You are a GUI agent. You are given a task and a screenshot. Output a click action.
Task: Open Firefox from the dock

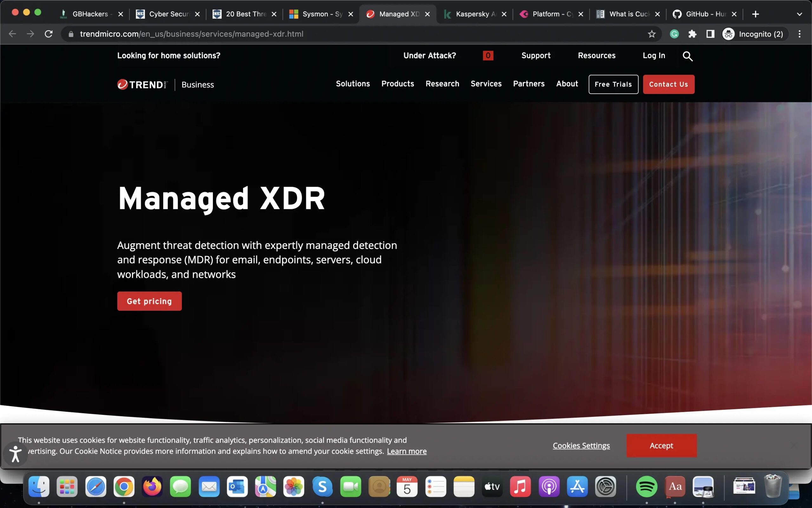(152, 486)
